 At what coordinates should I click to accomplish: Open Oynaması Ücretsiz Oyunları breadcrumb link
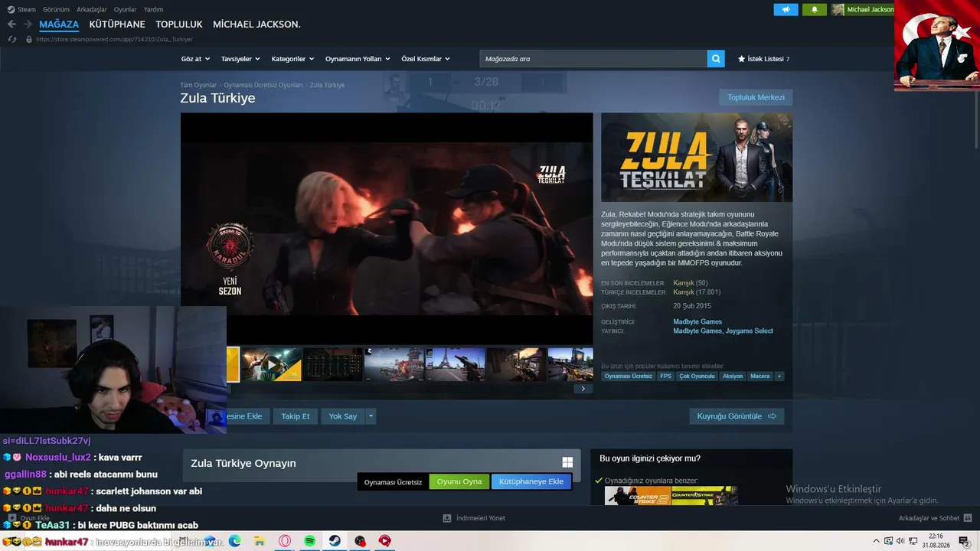click(x=263, y=85)
